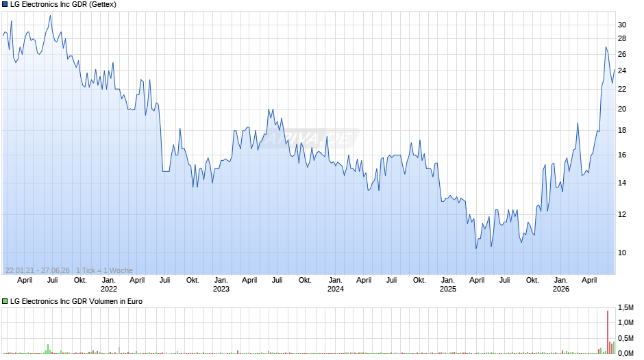Click the price axis label 30
The height and width of the screenshot is (360, 644).
(622, 25)
